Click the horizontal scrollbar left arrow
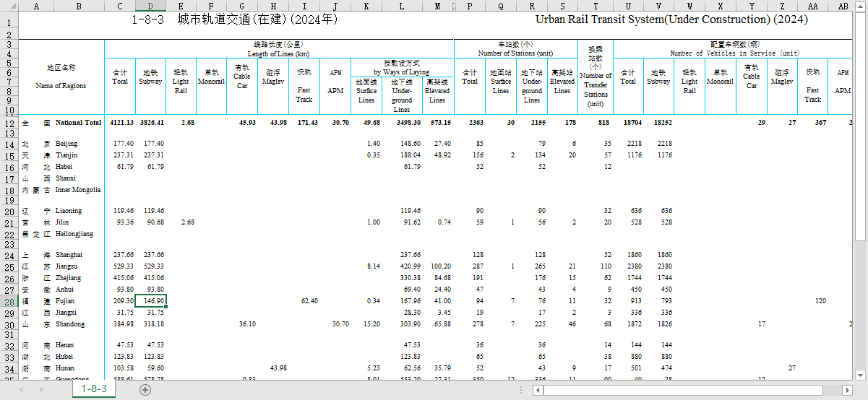The width and height of the screenshot is (868, 400). [x=536, y=390]
